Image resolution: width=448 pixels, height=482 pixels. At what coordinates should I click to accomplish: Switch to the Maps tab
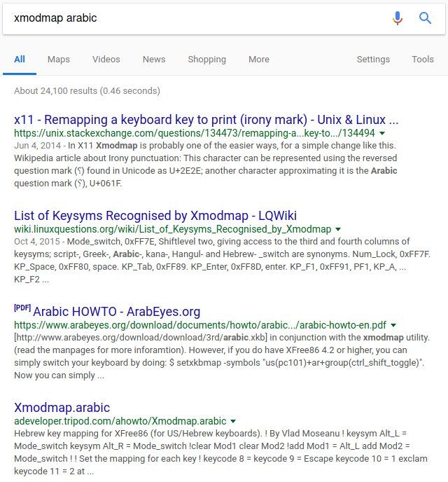tap(59, 60)
